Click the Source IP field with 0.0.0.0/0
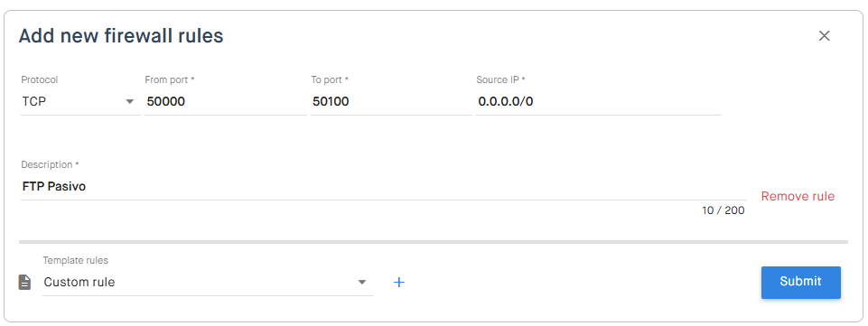 pyautogui.click(x=599, y=102)
